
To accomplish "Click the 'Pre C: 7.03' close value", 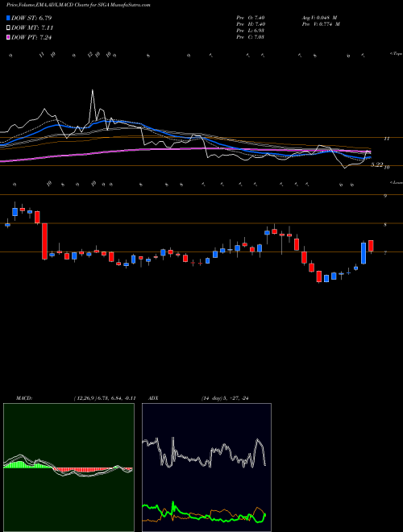I will coord(251,37).
